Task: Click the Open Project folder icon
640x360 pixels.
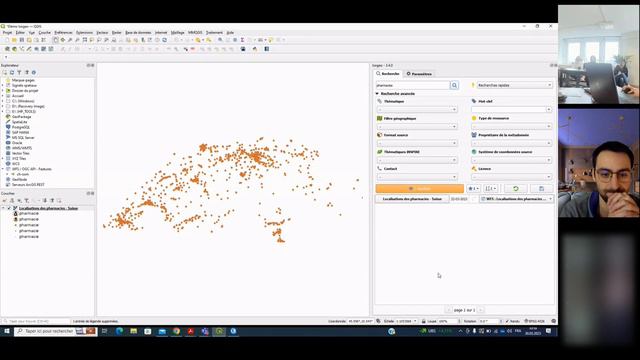Action: click(x=14, y=40)
